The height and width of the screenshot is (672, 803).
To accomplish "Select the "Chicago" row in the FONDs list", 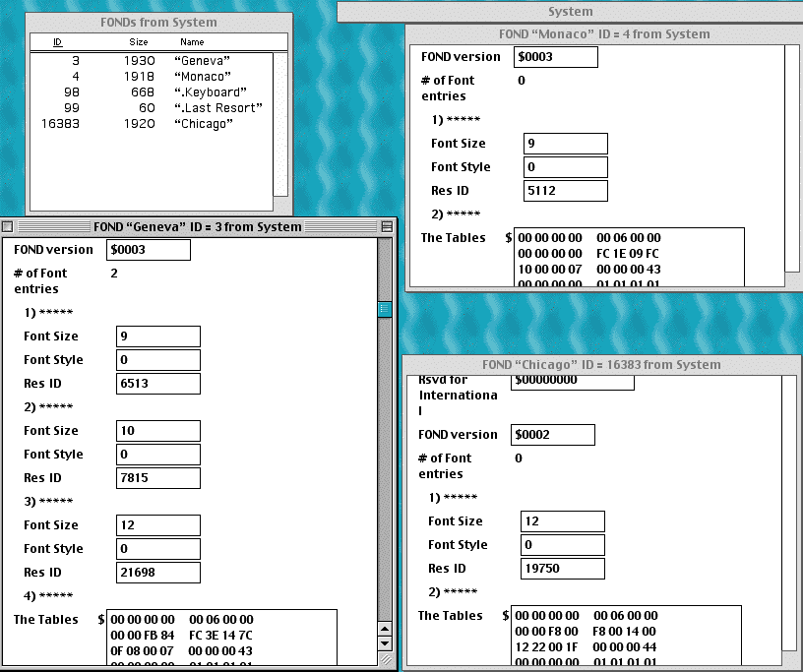I will (x=152, y=124).
